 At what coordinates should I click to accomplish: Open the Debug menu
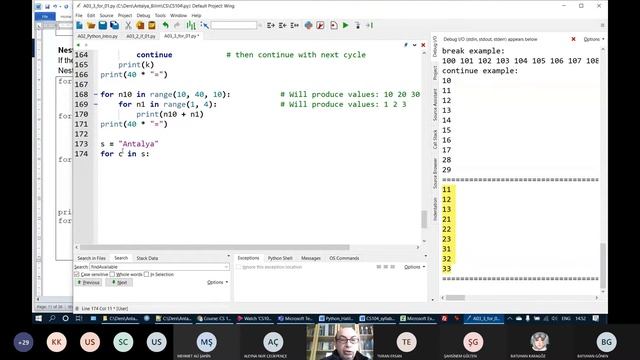coord(143,16)
